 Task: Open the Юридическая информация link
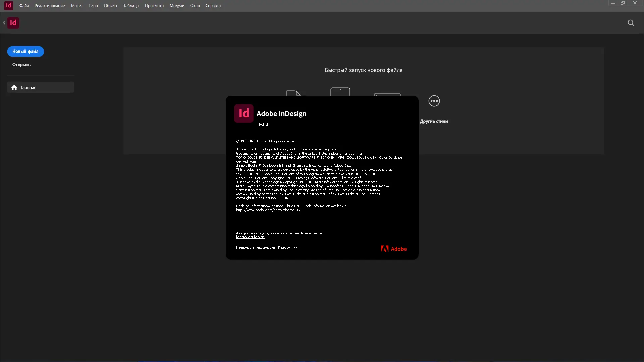coord(255,248)
